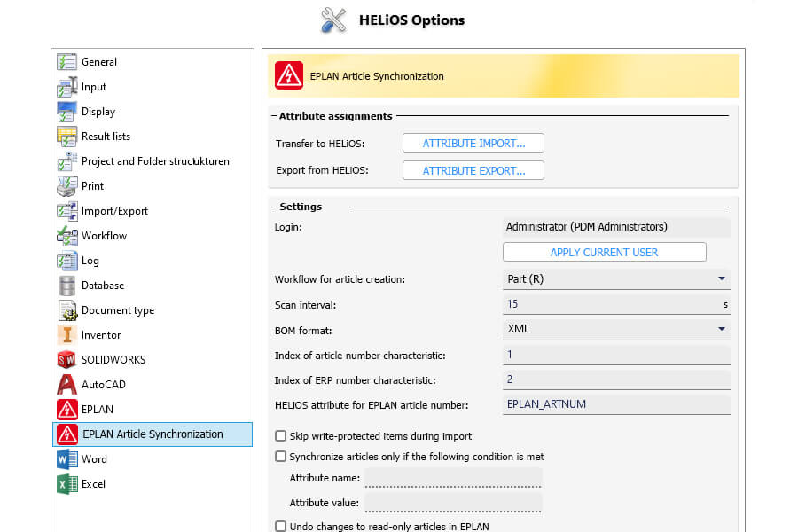Switch to the Input options page
Viewport: 798px width, 532px height.
click(x=94, y=87)
